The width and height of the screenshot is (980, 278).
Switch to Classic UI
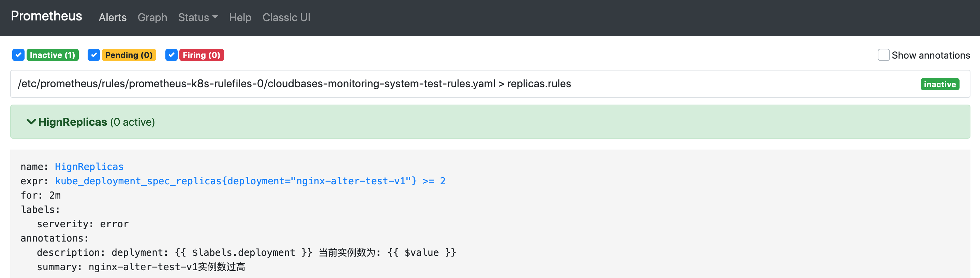coord(286,17)
